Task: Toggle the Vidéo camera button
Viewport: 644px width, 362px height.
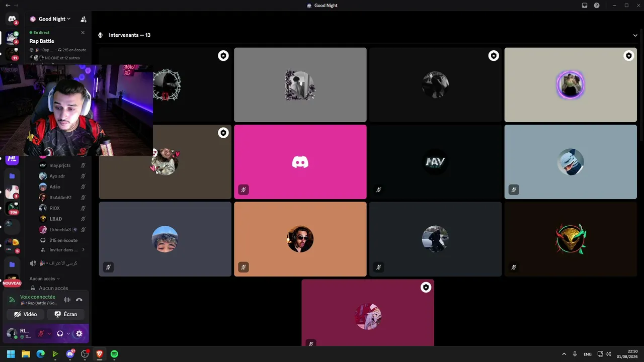Action: click(26, 314)
